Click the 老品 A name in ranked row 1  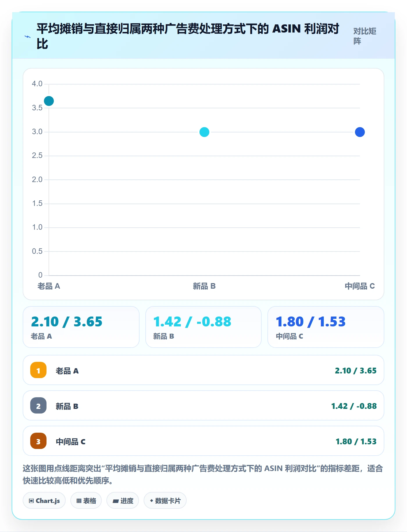click(x=67, y=371)
